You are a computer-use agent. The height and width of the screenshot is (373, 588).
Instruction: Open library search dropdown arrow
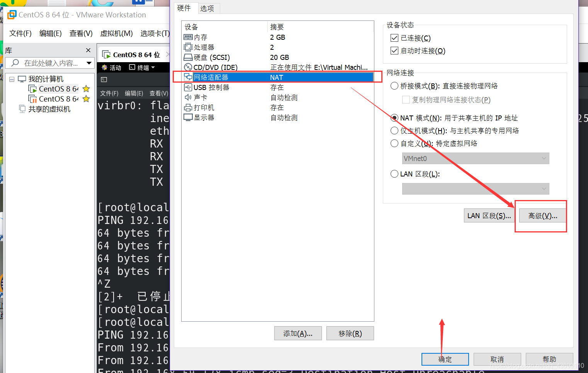[89, 63]
